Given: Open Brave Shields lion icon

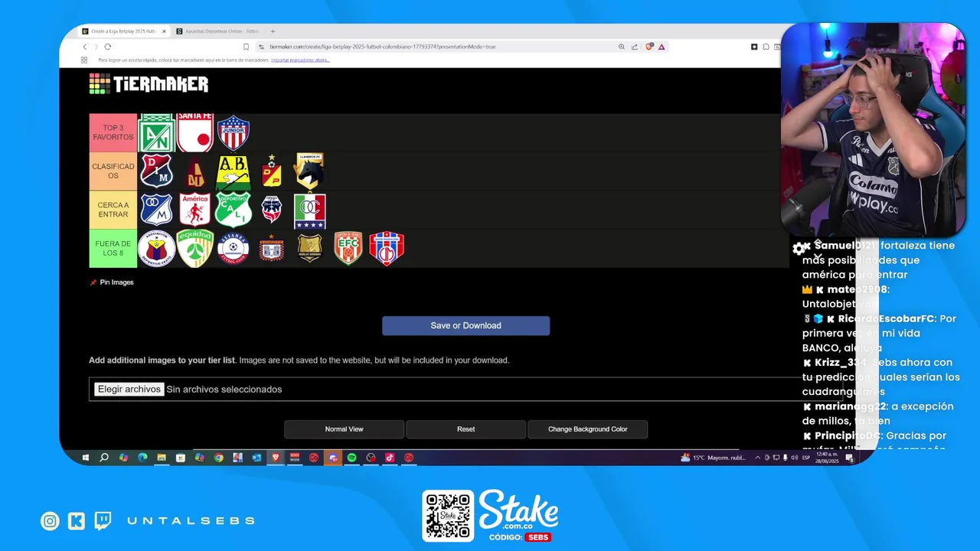Looking at the screenshot, I should (649, 47).
